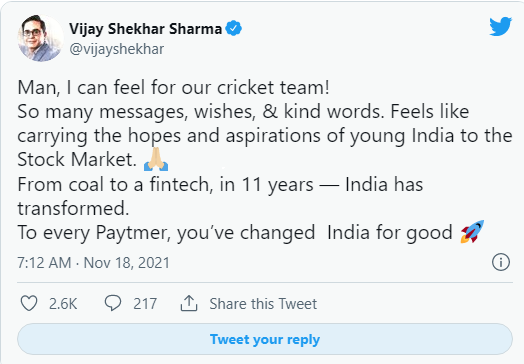Open tweet info circle icon
524x364 pixels.
[501, 262]
